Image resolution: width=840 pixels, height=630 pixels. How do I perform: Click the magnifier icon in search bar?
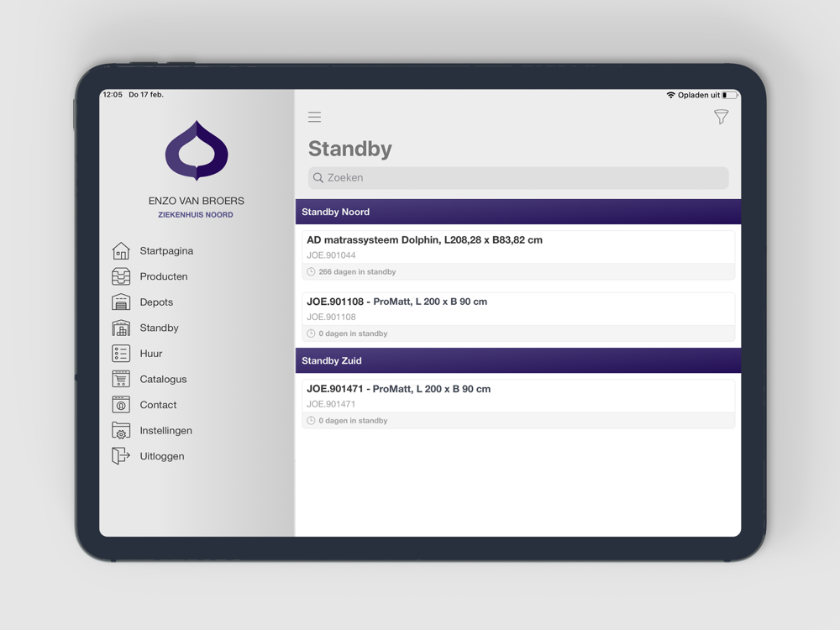pyautogui.click(x=318, y=178)
